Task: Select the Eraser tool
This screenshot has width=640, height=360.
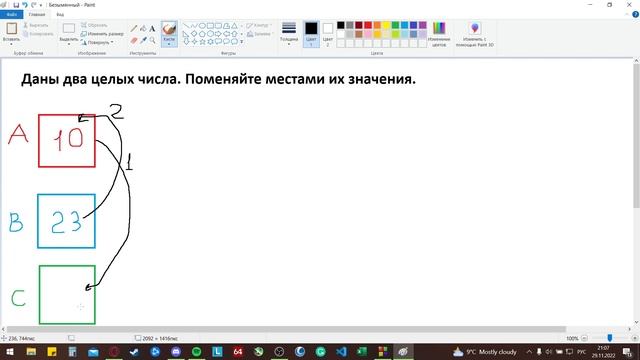Action: [134, 40]
